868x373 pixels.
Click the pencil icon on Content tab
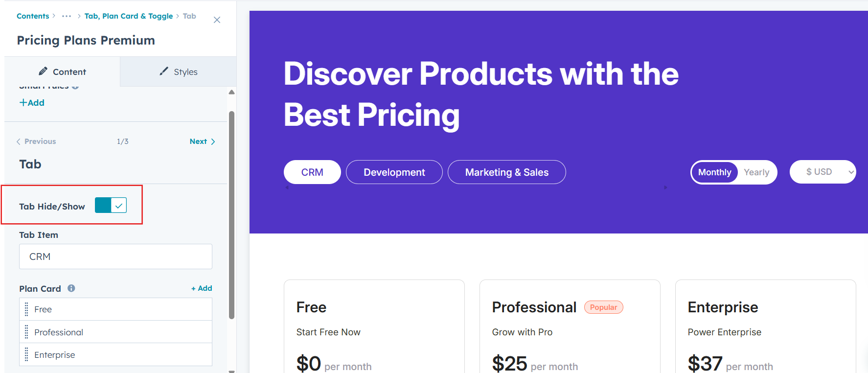tap(43, 71)
